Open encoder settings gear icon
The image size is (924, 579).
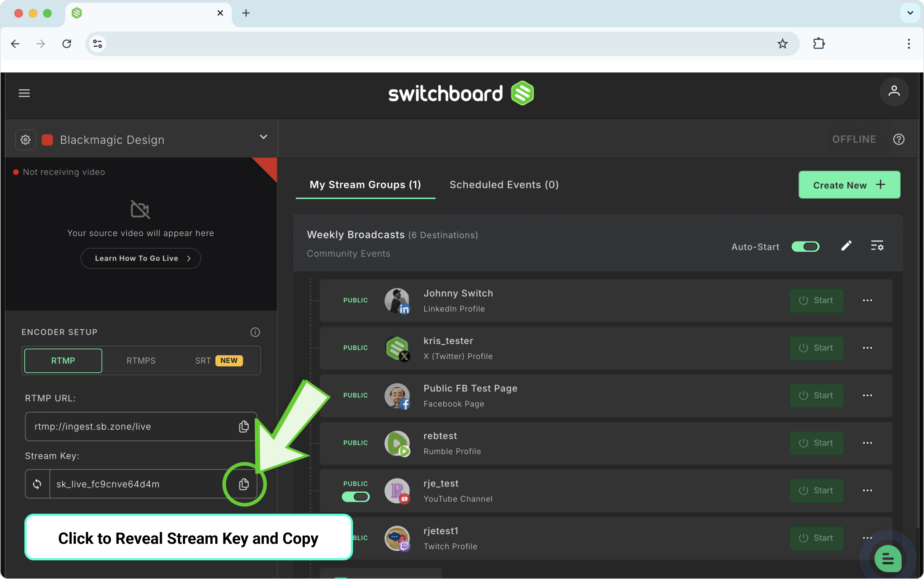pos(25,140)
